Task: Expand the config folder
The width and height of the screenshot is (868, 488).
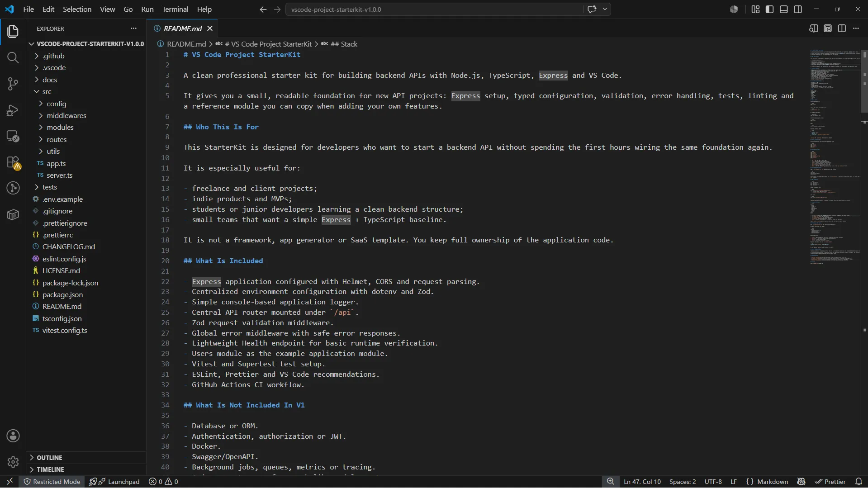Action: pyautogui.click(x=86, y=104)
